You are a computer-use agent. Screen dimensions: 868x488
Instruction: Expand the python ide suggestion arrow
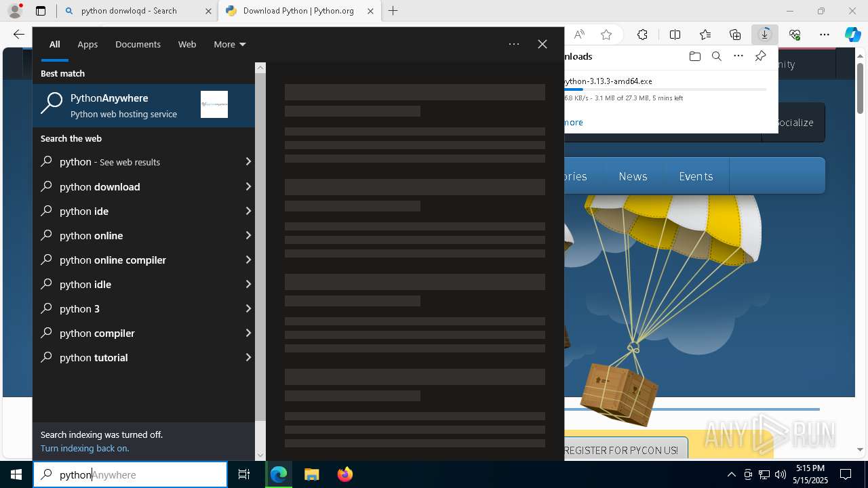point(248,211)
